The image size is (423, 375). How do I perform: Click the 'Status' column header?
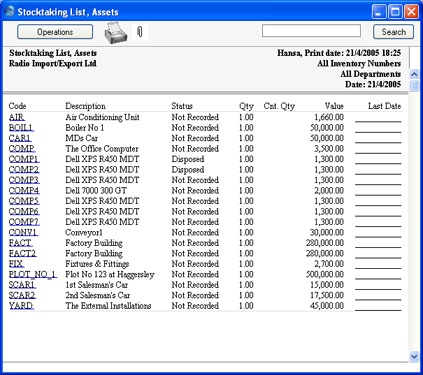[x=182, y=106]
